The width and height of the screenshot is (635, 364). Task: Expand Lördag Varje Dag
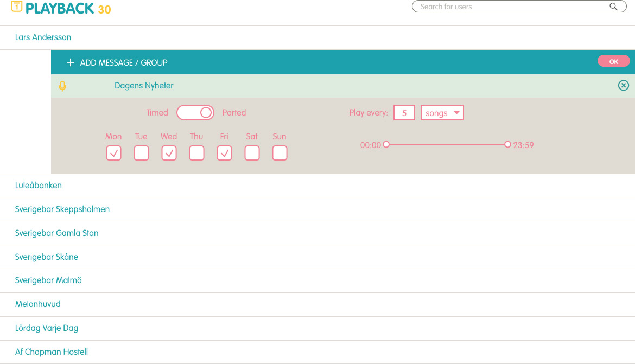coord(317,328)
